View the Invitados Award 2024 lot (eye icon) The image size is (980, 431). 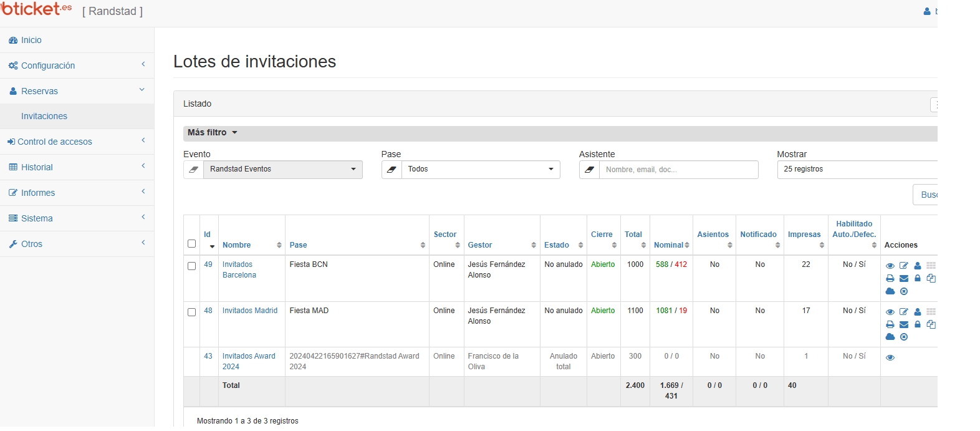tap(890, 357)
